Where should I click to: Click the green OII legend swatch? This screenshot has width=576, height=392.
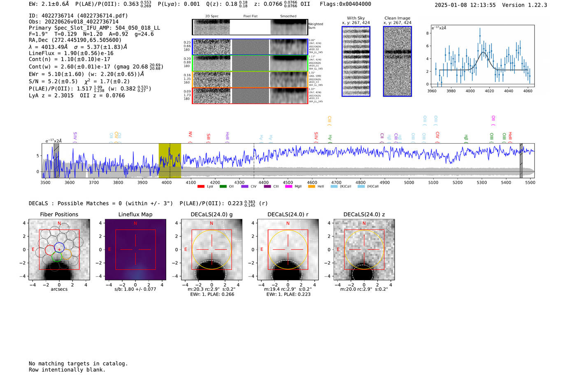tap(223, 187)
